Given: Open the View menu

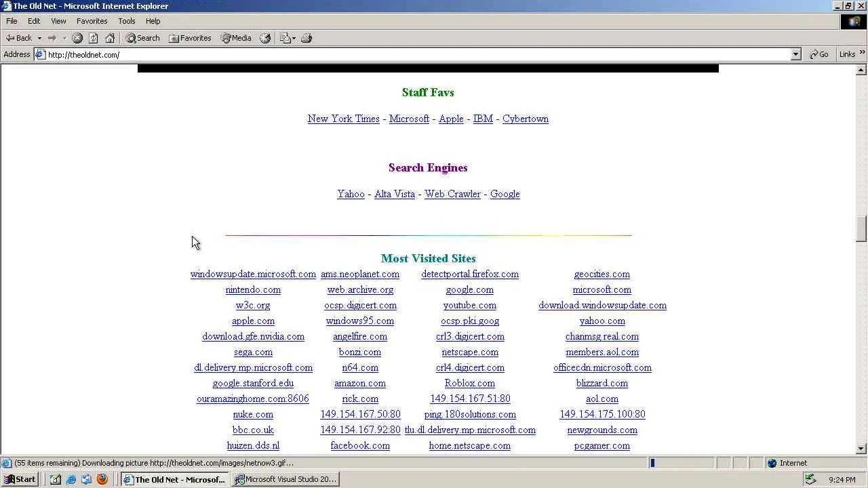Looking at the screenshot, I should point(58,21).
